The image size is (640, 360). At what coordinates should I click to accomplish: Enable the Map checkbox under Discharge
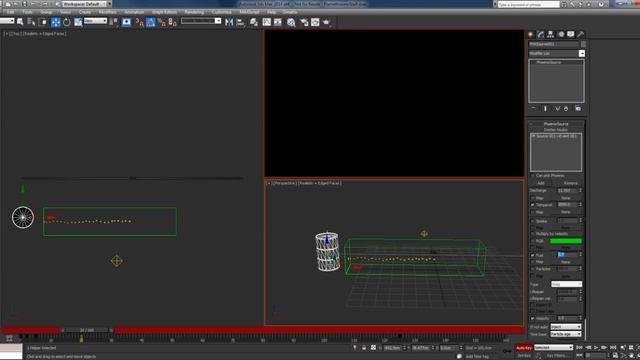click(533, 198)
